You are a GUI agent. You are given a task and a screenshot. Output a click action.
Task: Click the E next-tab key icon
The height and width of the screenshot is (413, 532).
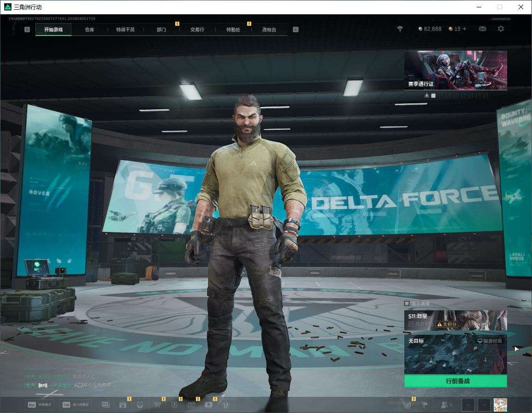[296, 29]
